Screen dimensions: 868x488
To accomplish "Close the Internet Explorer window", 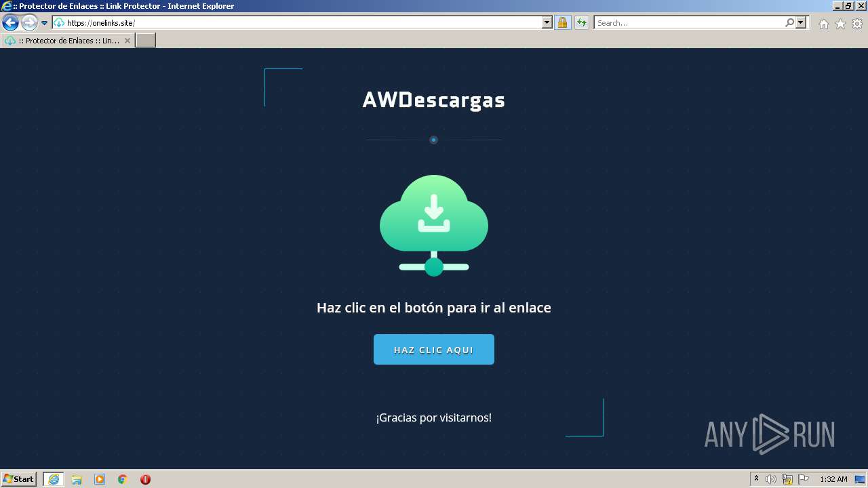I will click(x=861, y=6).
